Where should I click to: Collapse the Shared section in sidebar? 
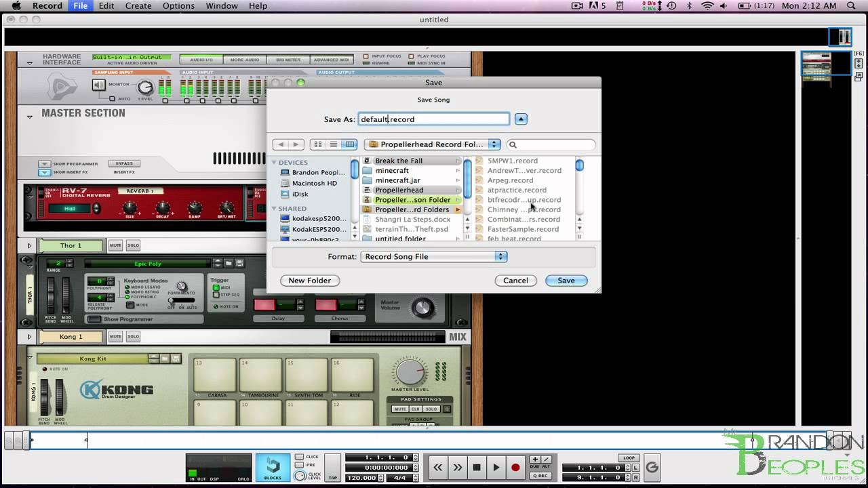pyautogui.click(x=274, y=209)
